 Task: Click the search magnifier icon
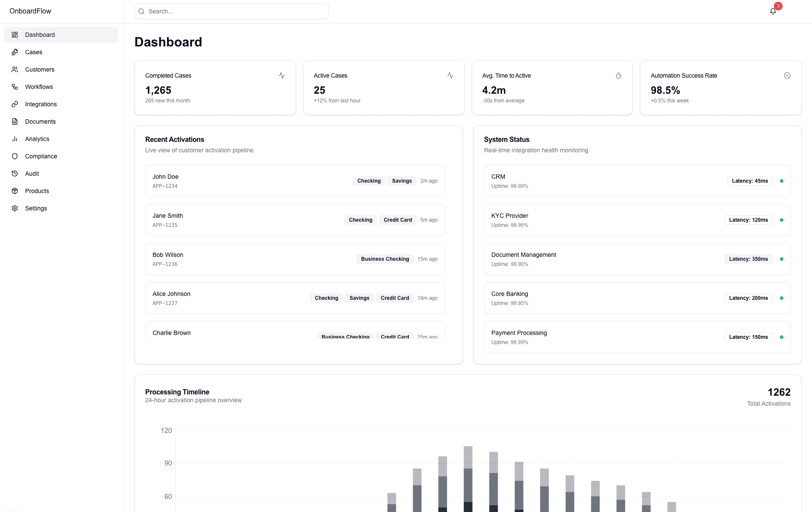click(141, 11)
